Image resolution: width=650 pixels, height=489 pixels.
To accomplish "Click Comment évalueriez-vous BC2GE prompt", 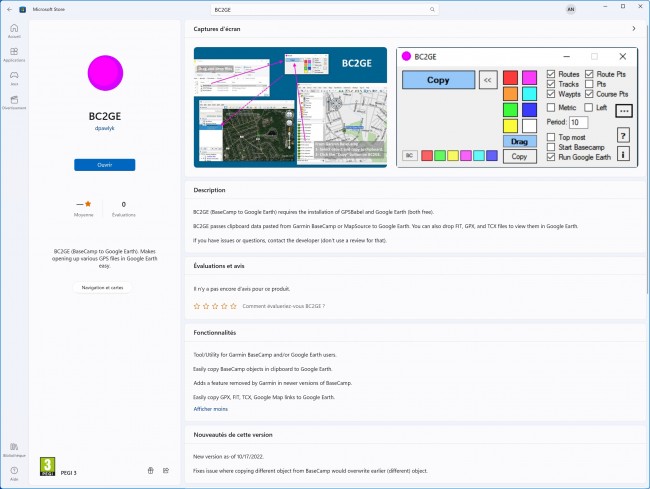I will [284, 306].
